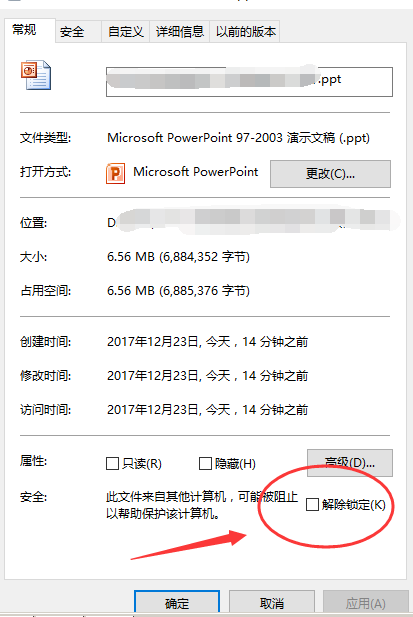Image resolution: width=413 pixels, height=617 pixels.
Task: Click the 文件类型 value text
Action: (x=238, y=138)
